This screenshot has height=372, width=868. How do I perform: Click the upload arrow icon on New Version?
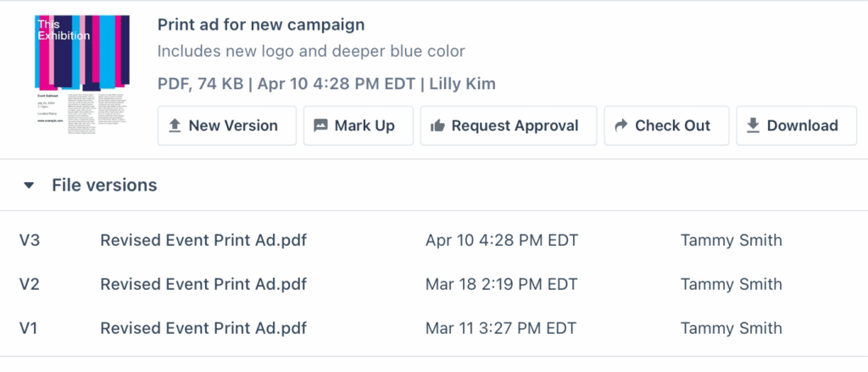click(x=175, y=125)
